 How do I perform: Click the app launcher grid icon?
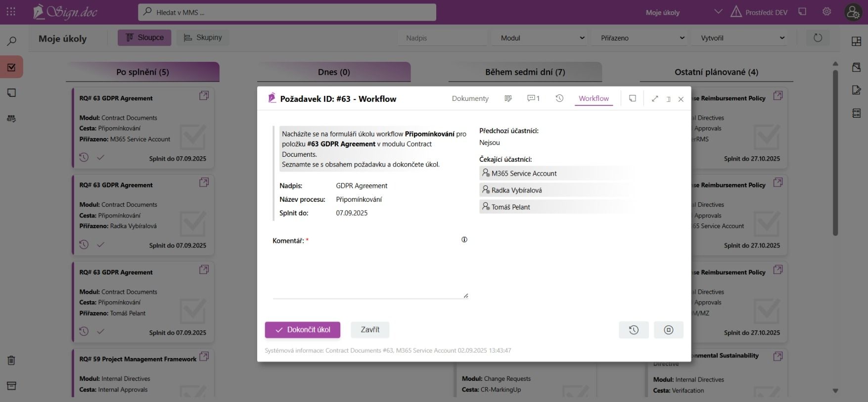(11, 12)
